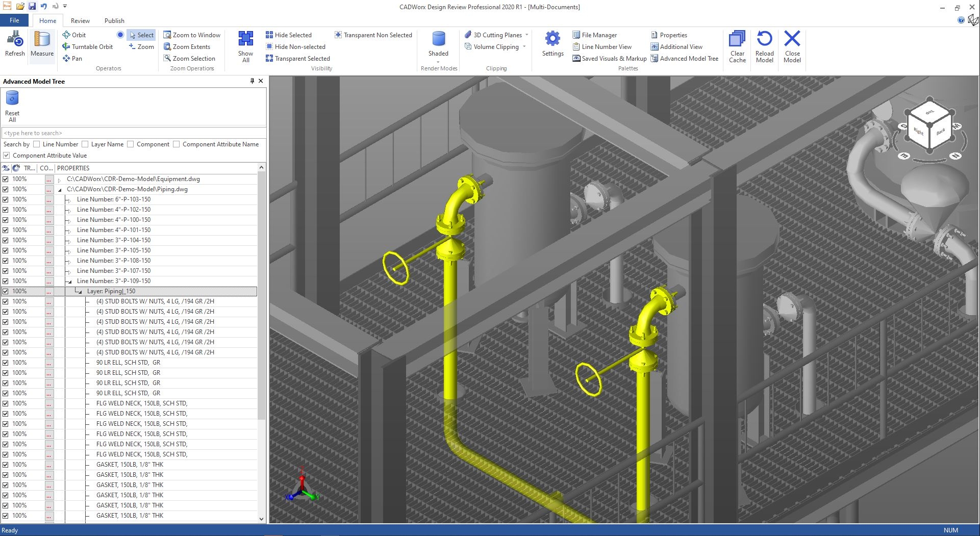
Task: Click the model tree search field
Action: pyautogui.click(x=134, y=133)
